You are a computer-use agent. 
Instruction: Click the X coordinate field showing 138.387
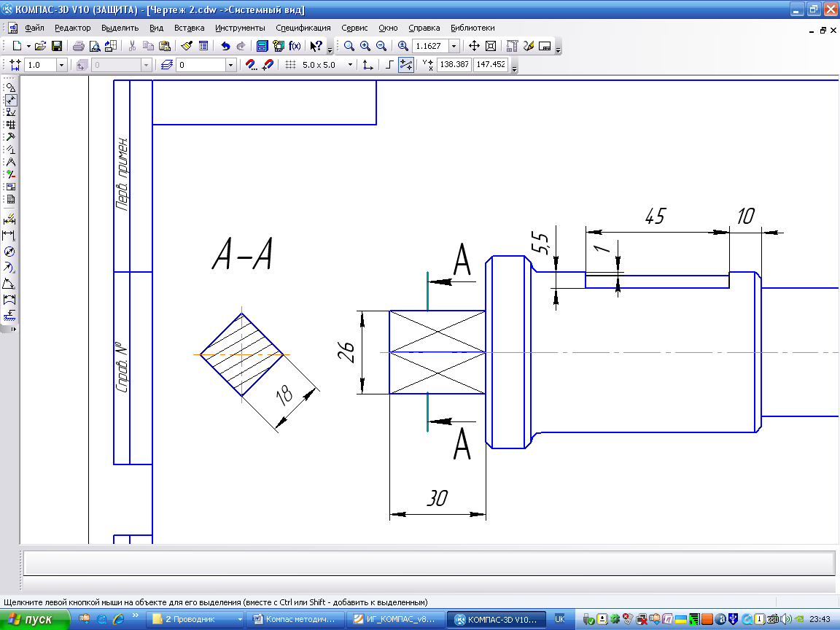[454, 64]
